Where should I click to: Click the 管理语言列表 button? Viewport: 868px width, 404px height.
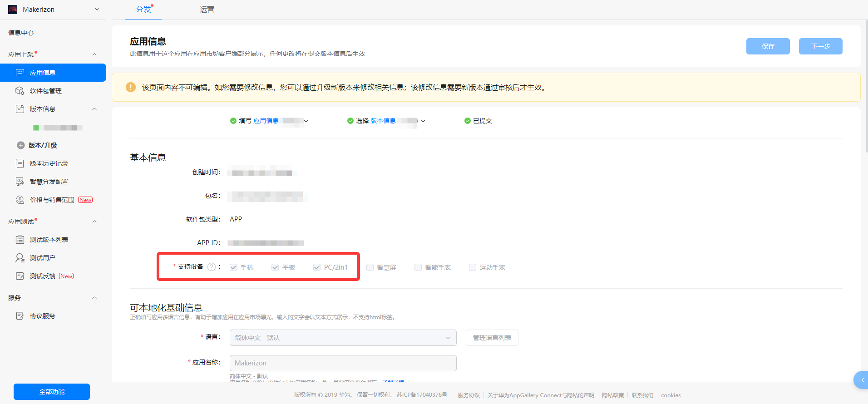(x=492, y=338)
